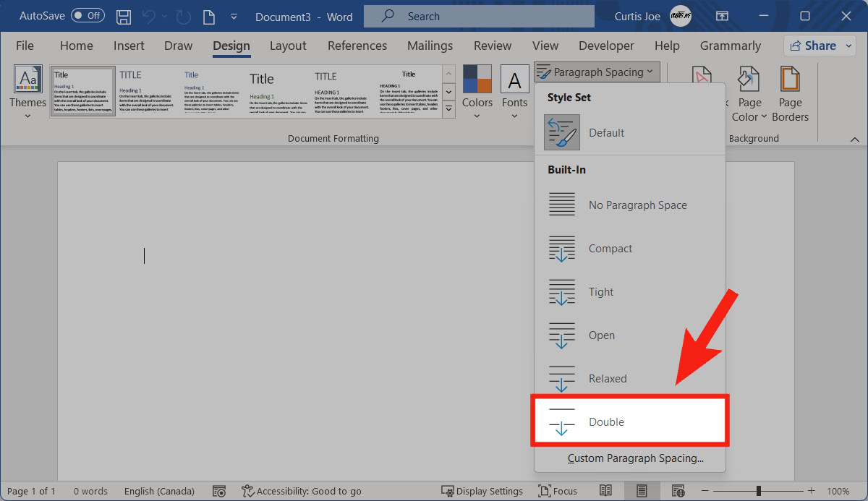Select the Default style set icon

(562, 133)
